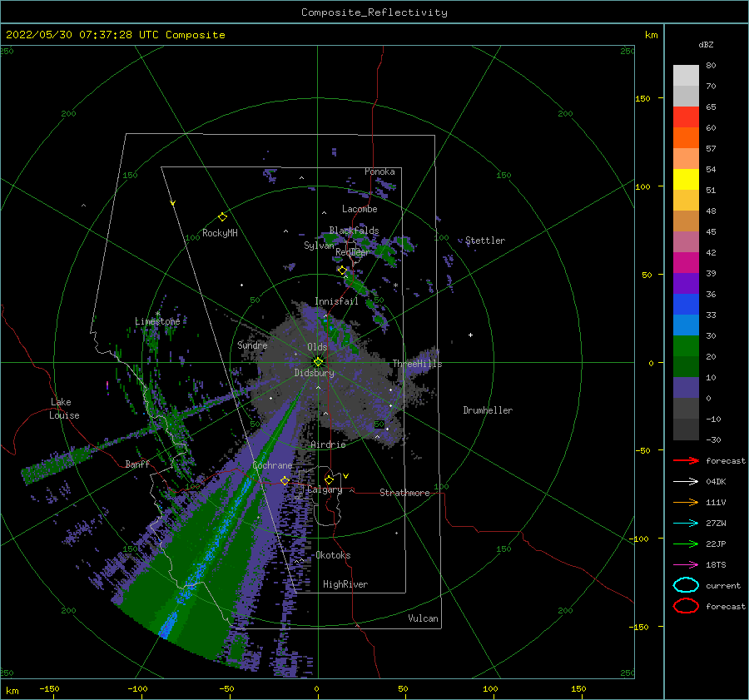Click the red 65 dBZ color swatch
Screen dimensions: 749x700
[x=686, y=117]
